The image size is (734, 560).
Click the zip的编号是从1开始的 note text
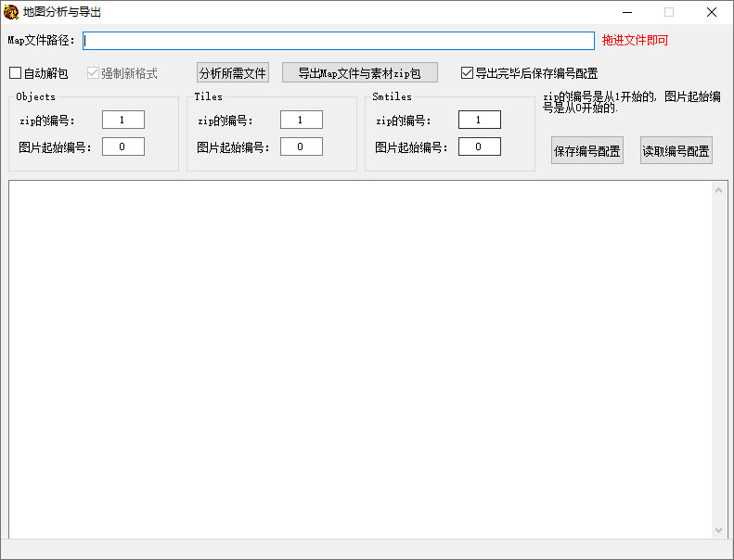[632, 102]
